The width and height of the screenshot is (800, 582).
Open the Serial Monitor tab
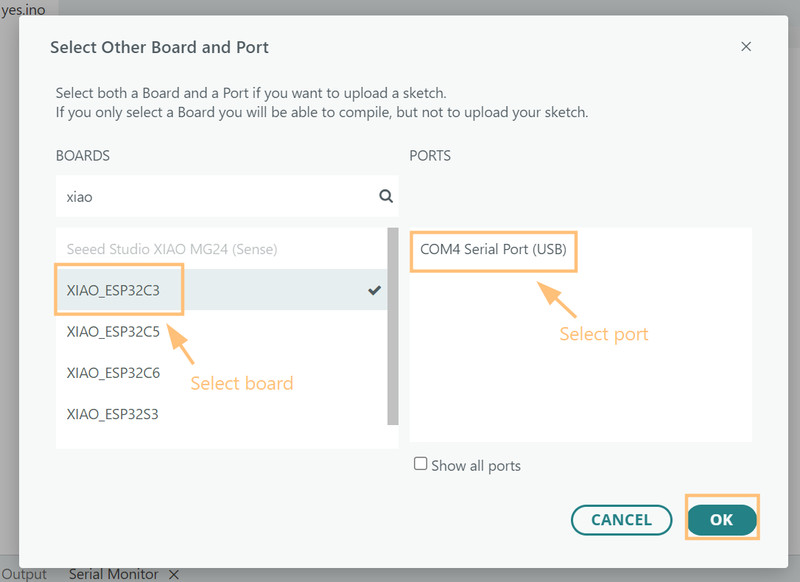113,574
